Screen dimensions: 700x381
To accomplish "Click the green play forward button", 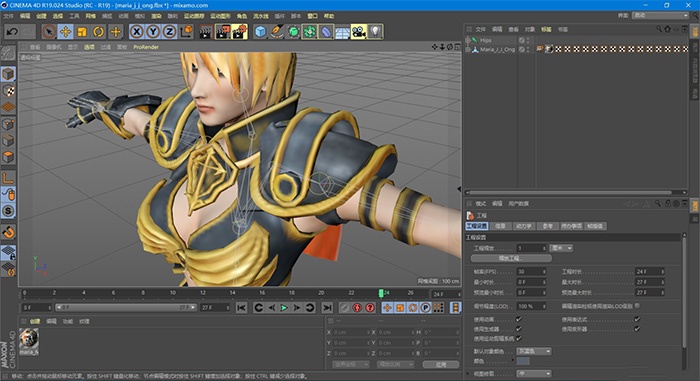I will click(x=284, y=308).
